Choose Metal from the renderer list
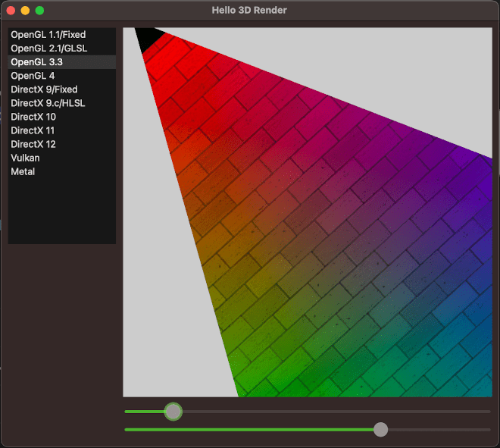The image size is (500, 448). (23, 171)
